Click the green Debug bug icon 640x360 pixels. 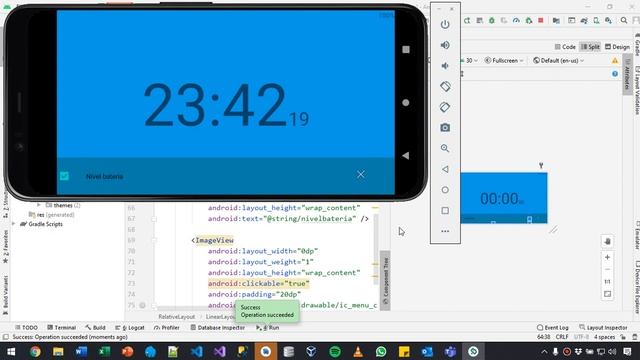tap(492, 20)
